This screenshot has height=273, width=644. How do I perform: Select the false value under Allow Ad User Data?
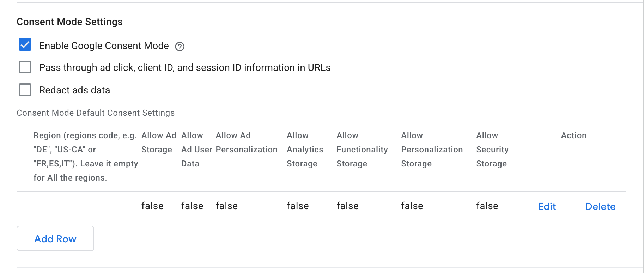click(x=192, y=206)
